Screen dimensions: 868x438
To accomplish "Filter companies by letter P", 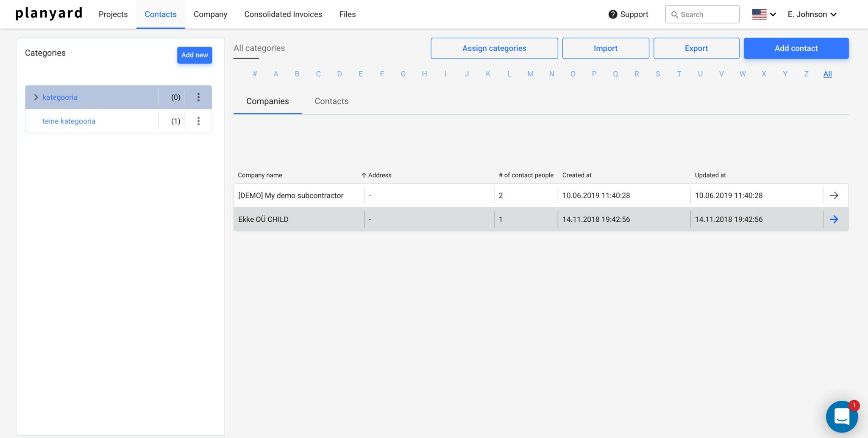I will pyautogui.click(x=594, y=74).
